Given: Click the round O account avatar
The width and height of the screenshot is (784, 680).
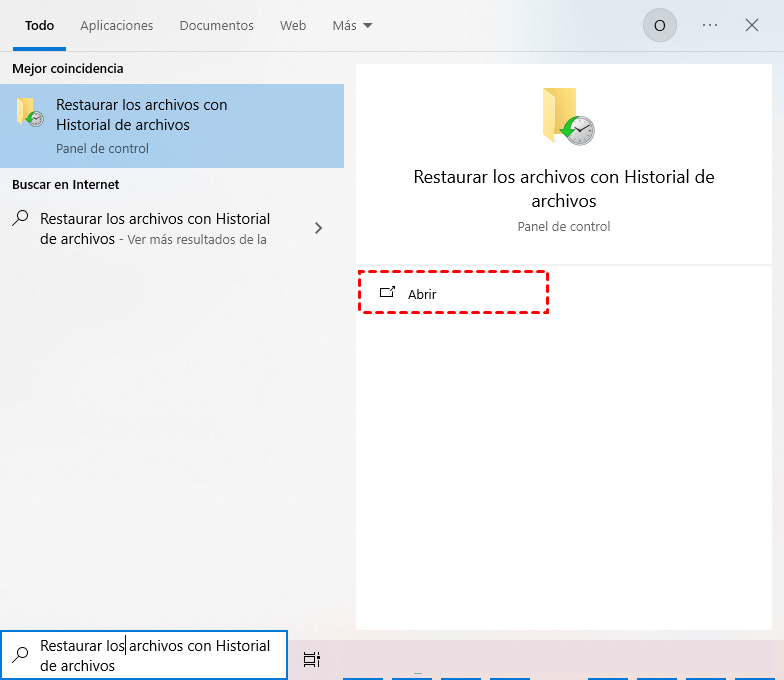Looking at the screenshot, I should tap(660, 25).
